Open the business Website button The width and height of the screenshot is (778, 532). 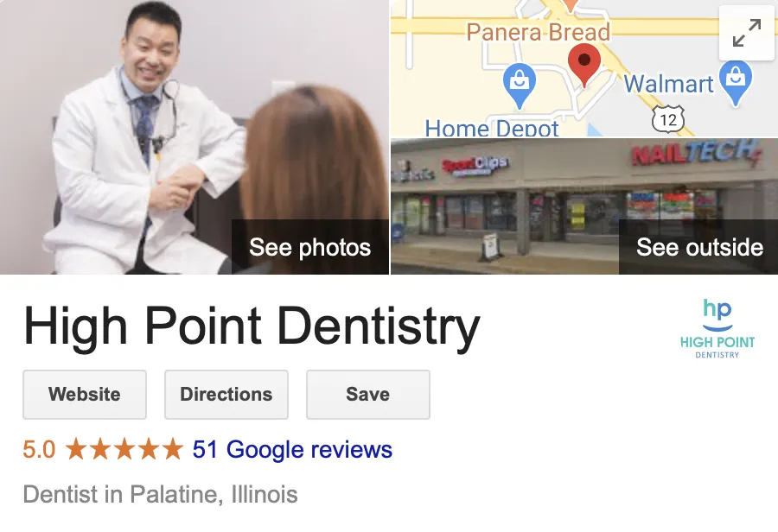click(x=85, y=394)
